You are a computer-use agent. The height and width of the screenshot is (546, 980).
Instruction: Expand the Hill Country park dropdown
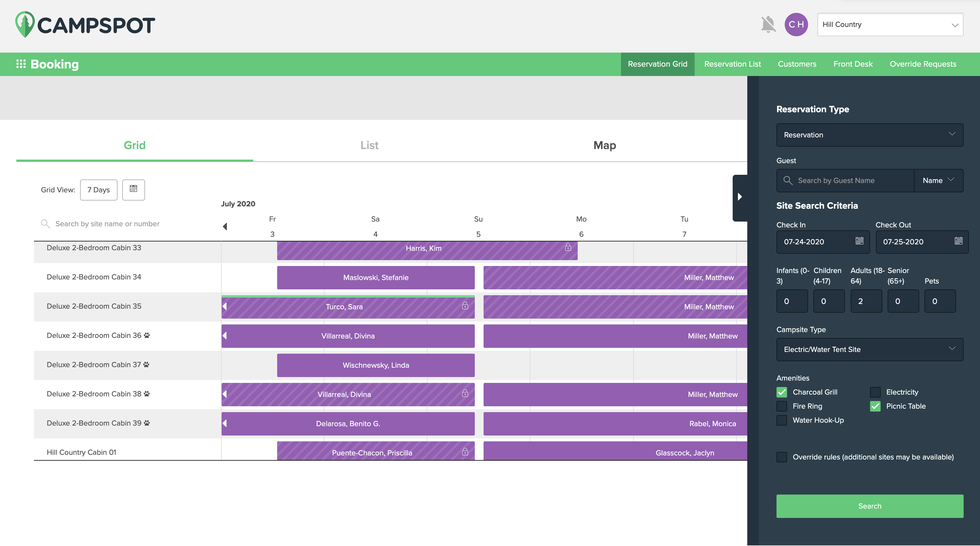(890, 25)
